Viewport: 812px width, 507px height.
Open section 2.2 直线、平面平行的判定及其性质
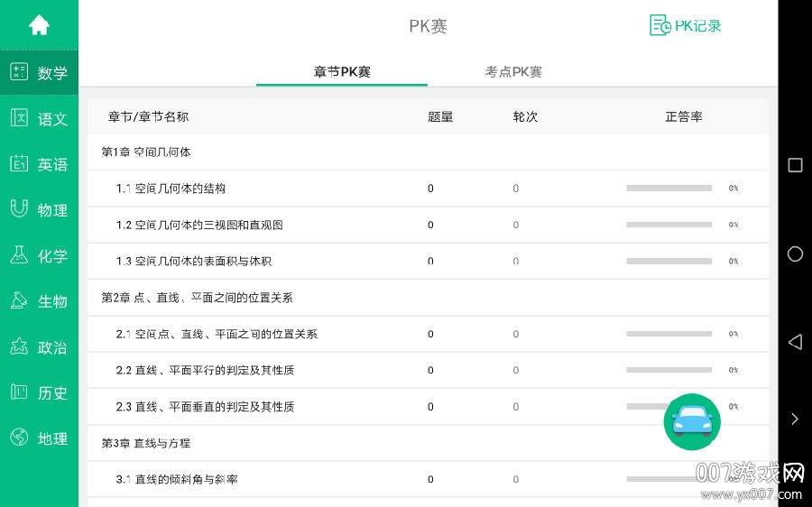pos(205,370)
